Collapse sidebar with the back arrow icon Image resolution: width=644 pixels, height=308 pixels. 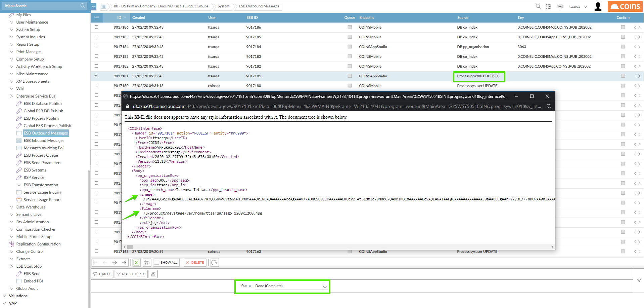pos(94,6)
